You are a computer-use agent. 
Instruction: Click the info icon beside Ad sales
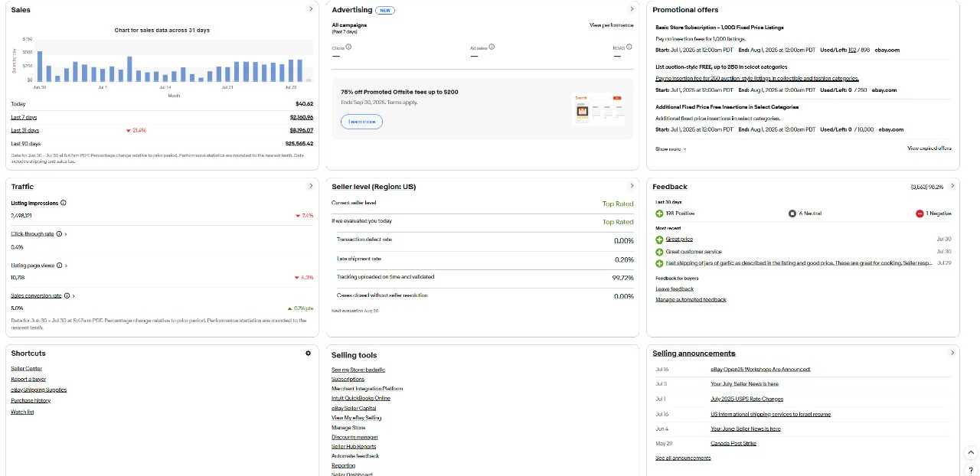(x=492, y=47)
